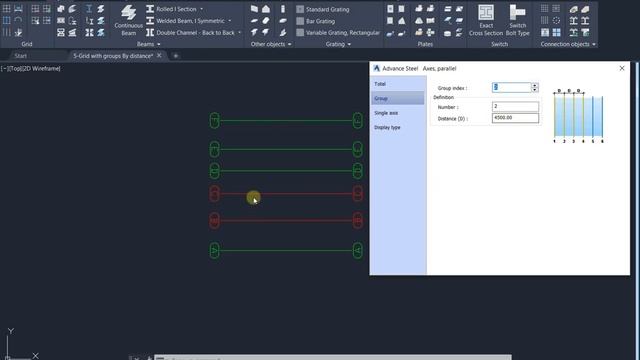
Task: Select Double Channel - Back to Back
Action: coord(191,33)
